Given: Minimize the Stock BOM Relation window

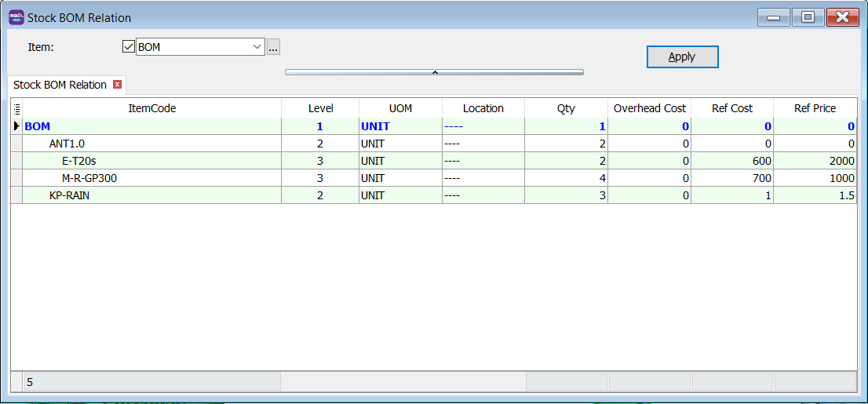Looking at the screenshot, I should 773,17.
